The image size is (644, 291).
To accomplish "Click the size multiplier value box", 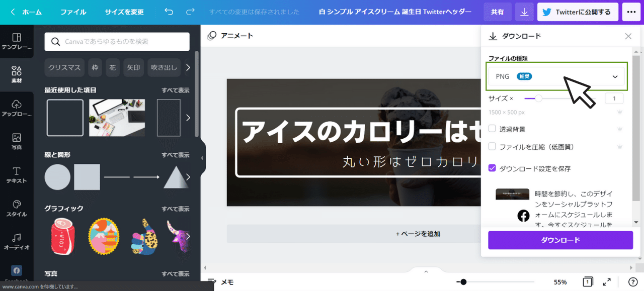I will pos(614,99).
